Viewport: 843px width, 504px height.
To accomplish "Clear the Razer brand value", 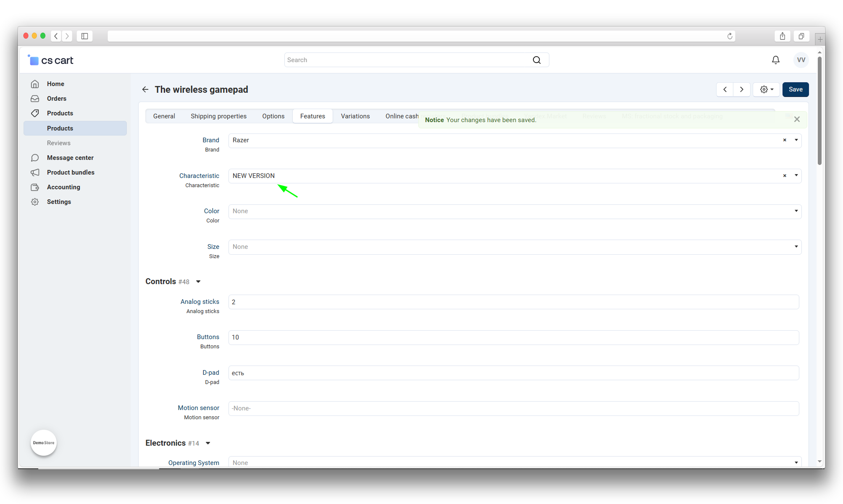I will 784,140.
